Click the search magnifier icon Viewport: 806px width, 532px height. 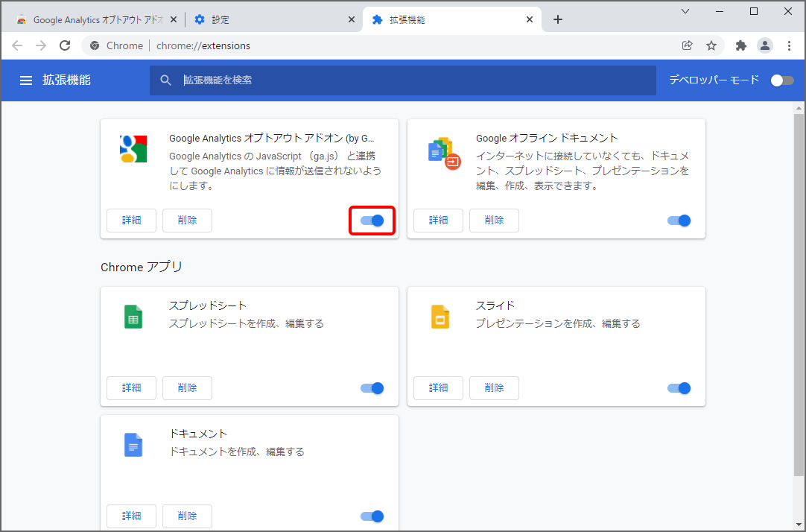coord(165,80)
